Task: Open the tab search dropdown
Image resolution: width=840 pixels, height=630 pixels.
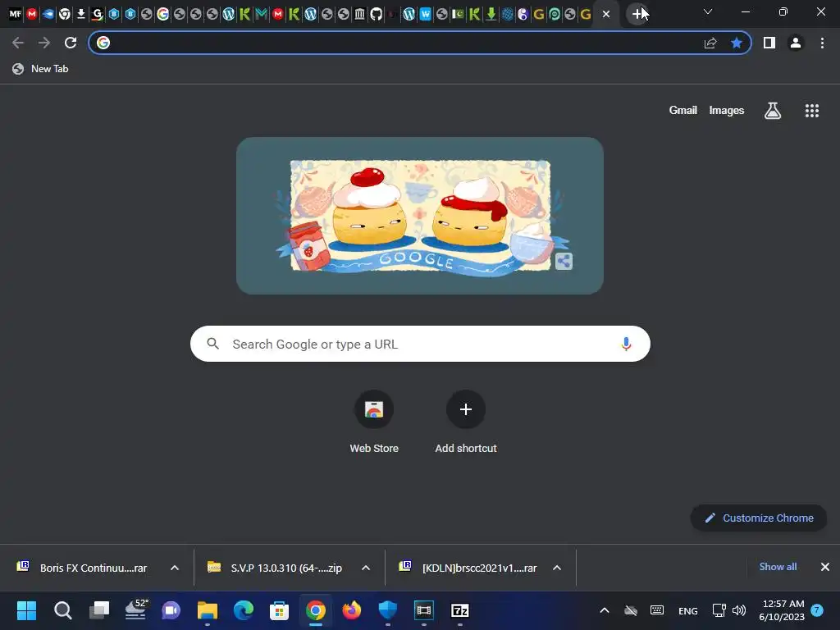Action: click(708, 11)
